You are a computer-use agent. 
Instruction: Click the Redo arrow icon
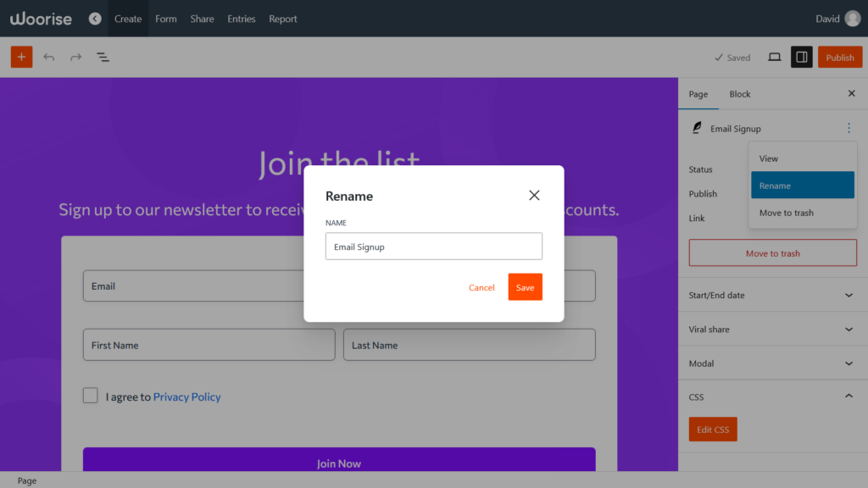[x=75, y=57]
